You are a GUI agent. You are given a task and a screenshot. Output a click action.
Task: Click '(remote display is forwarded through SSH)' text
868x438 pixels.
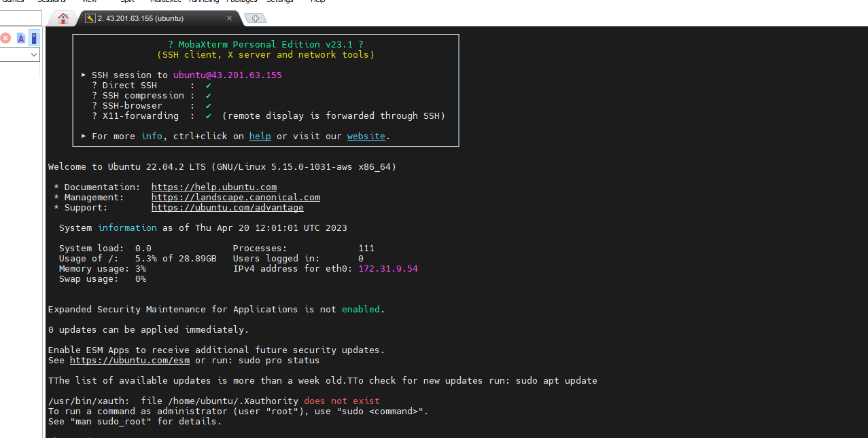point(334,115)
